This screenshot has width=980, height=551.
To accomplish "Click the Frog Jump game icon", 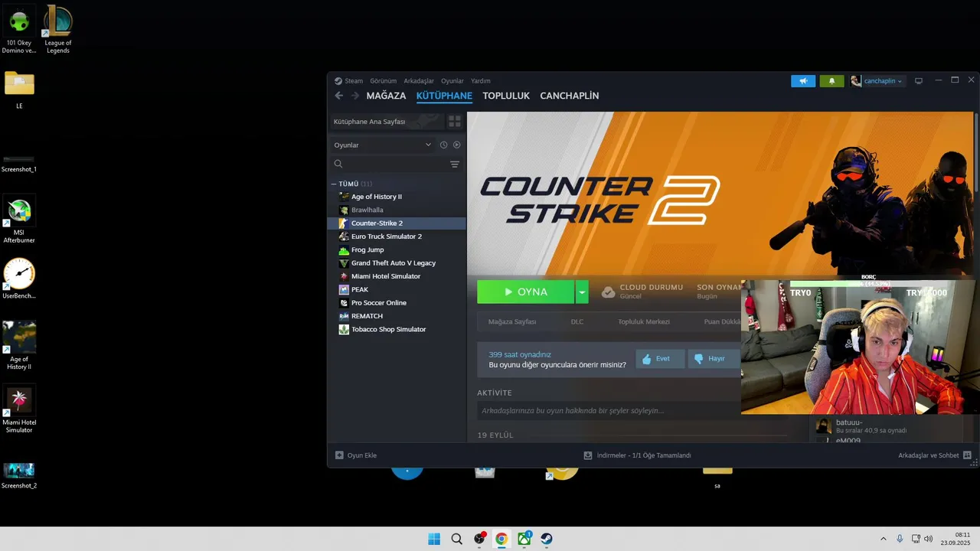I will pos(345,249).
